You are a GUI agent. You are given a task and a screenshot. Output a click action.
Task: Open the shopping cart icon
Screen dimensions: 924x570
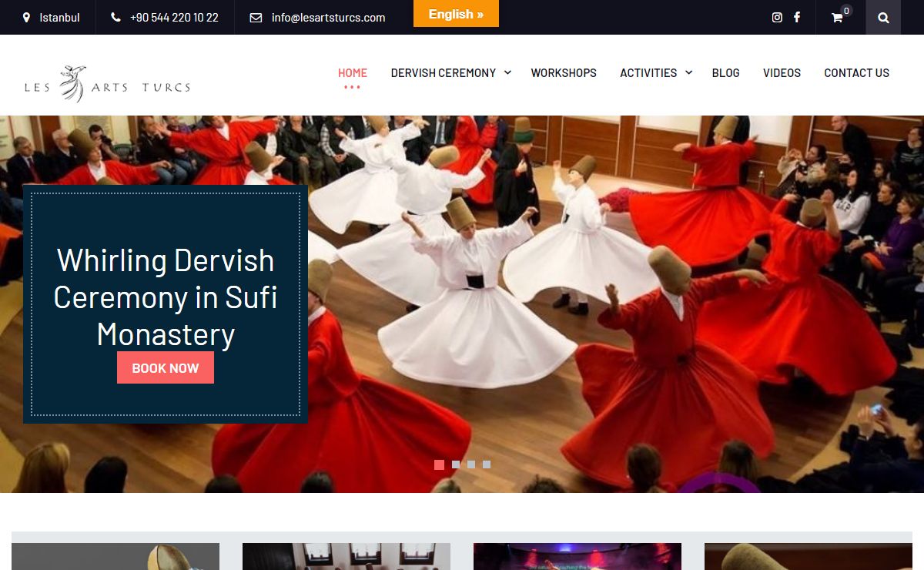(x=837, y=17)
